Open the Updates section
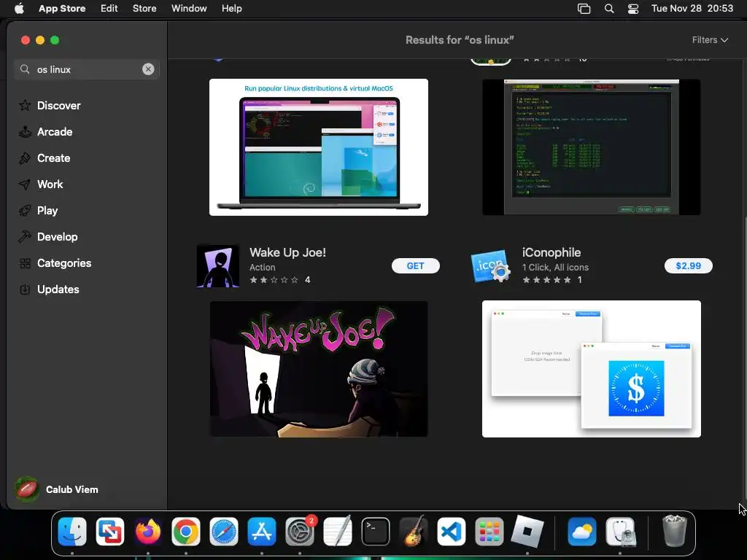 click(x=49, y=289)
